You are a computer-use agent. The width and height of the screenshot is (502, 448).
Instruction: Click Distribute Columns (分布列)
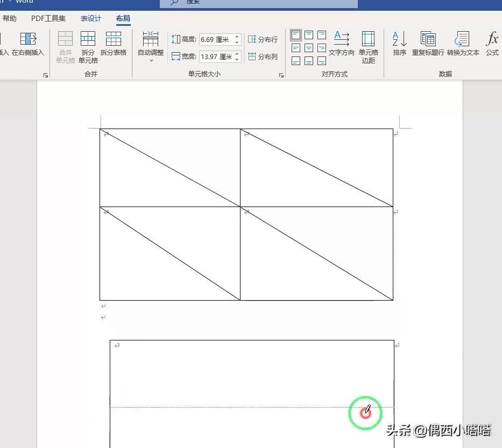pyautogui.click(x=264, y=56)
